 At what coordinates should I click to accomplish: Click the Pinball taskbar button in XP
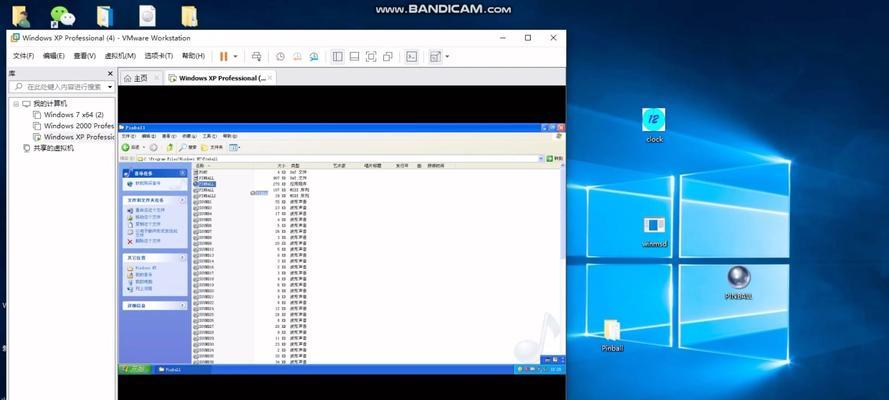click(182, 369)
